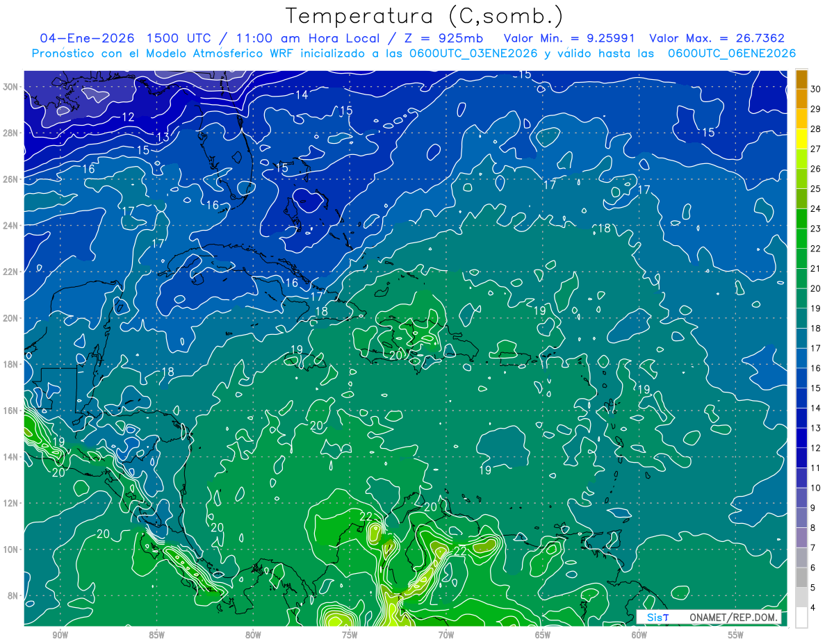Click the "75W" longitude axis label
This screenshot has height=644, width=834.
350,635
